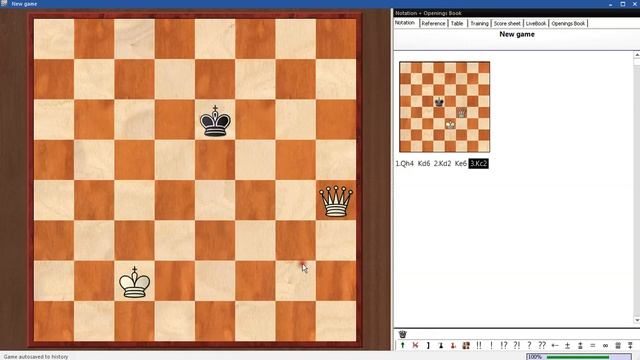The height and width of the screenshot is (360, 640).
Task: Click the white king on c2
Action: tap(134, 282)
